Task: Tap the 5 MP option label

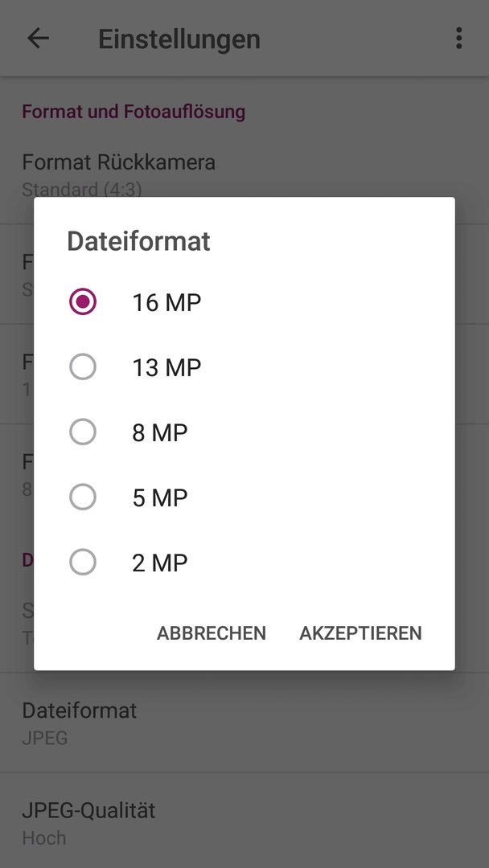Action: pos(160,498)
